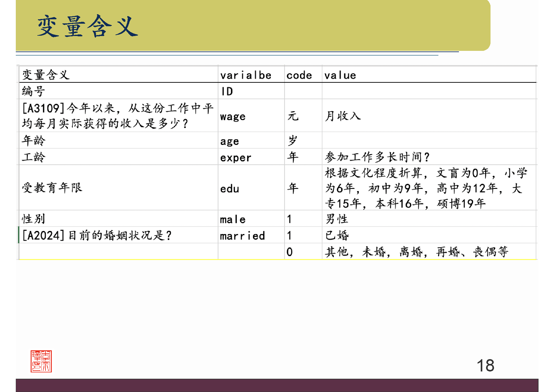Screen dimensions: 554x392
Task: Select the male variable cell
Action: click(x=232, y=219)
